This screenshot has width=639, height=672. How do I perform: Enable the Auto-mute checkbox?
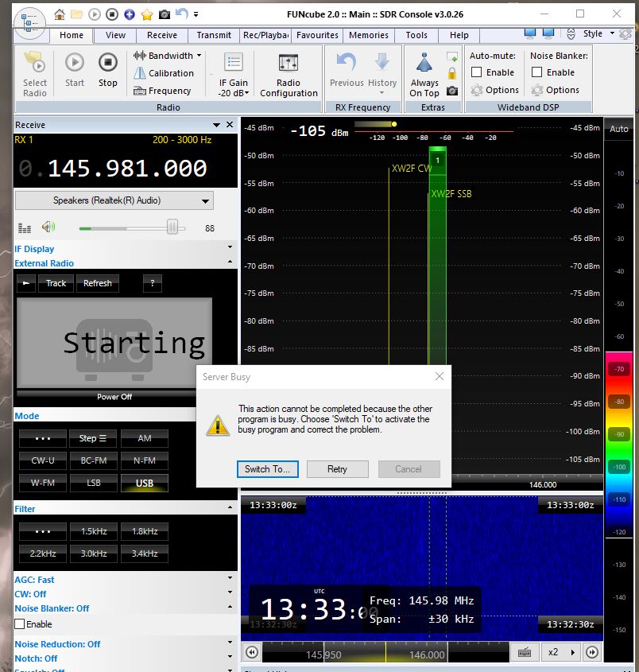[x=477, y=72]
